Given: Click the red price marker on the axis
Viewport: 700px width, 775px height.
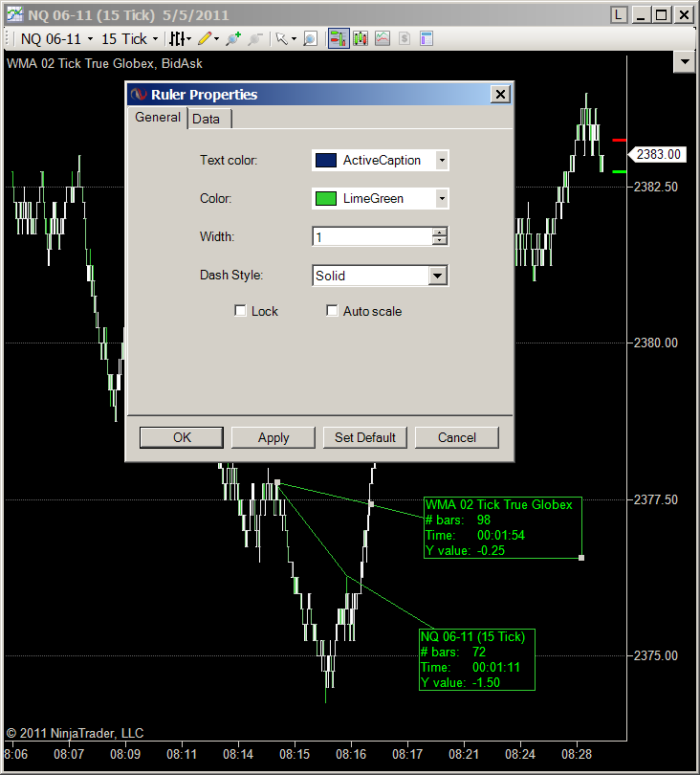Looking at the screenshot, I should (620, 141).
